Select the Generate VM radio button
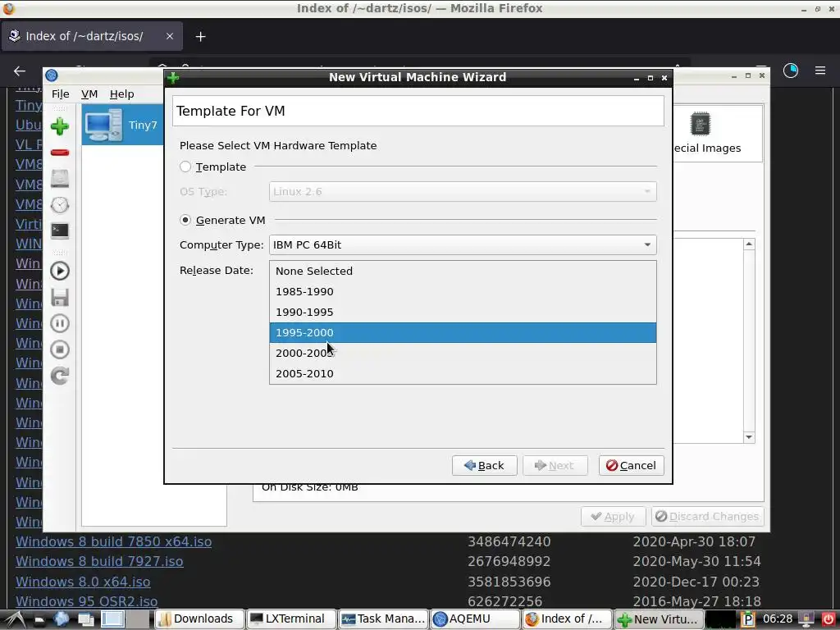Image resolution: width=840 pixels, height=630 pixels. [x=185, y=220]
